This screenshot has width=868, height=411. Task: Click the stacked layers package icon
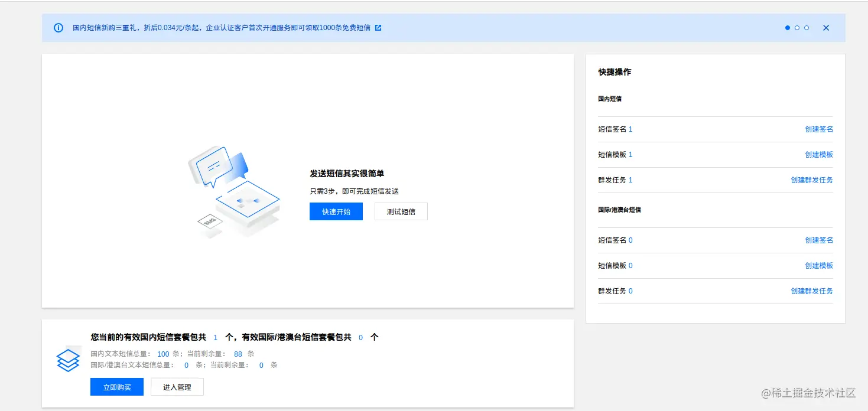click(x=67, y=359)
